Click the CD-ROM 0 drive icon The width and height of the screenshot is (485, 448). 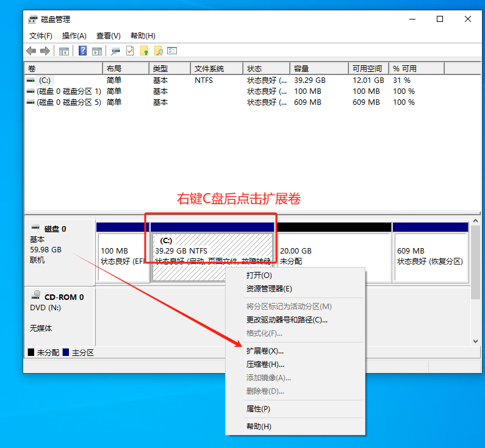[x=36, y=295]
